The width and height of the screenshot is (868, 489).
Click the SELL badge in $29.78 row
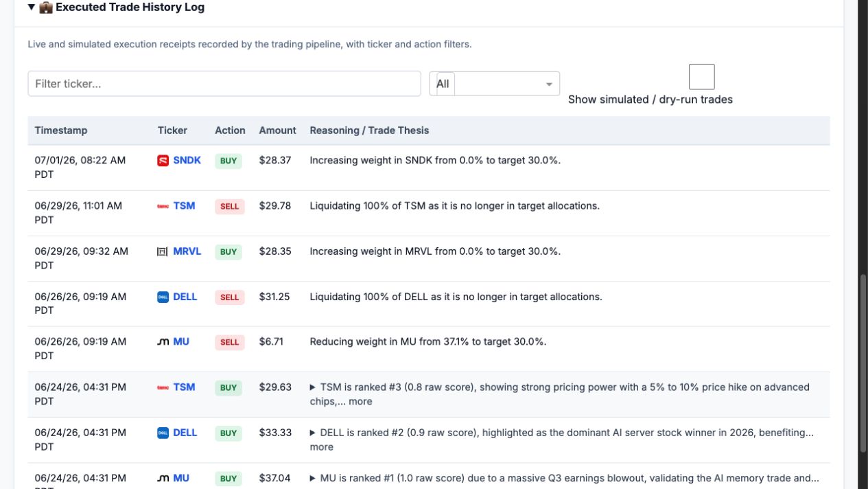click(230, 207)
